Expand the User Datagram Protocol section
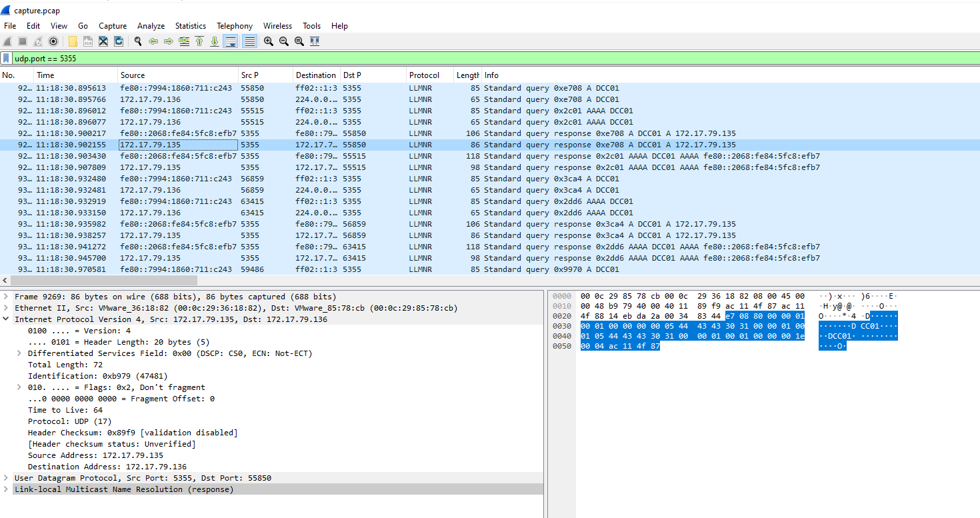This screenshot has height=518, width=980. [x=6, y=478]
